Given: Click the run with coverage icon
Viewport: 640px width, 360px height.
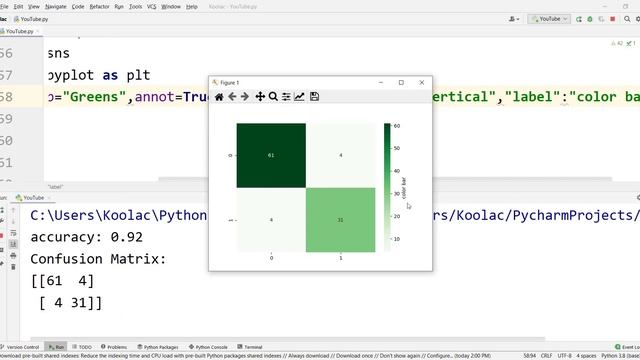Looking at the screenshot, I should [x=601, y=19].
